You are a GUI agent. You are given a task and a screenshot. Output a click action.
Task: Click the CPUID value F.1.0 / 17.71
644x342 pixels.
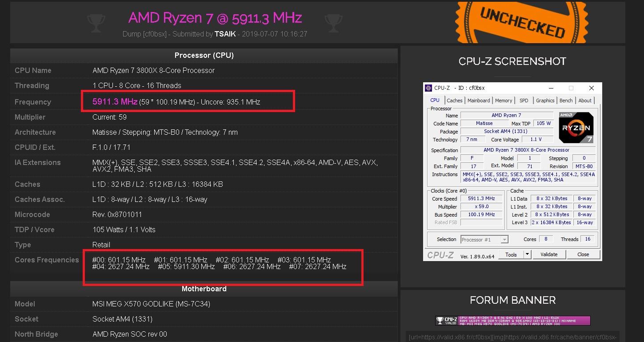click(x=111, y=147)
